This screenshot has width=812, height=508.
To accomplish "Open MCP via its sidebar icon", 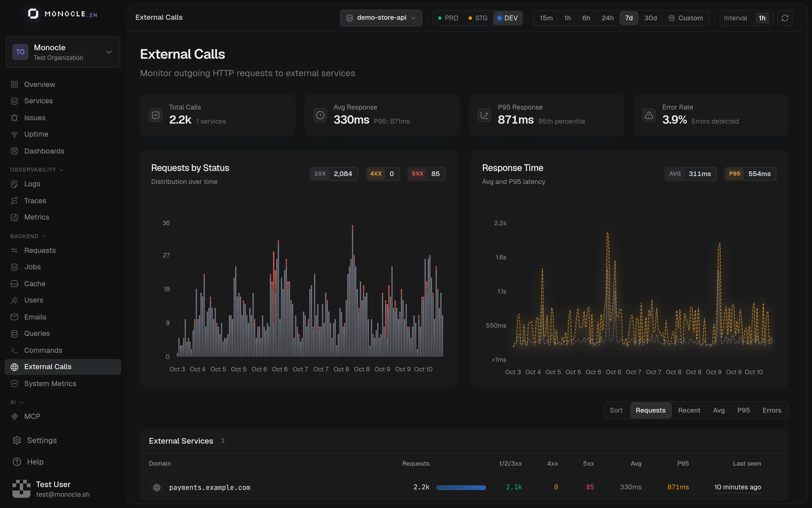I will 14,417.
